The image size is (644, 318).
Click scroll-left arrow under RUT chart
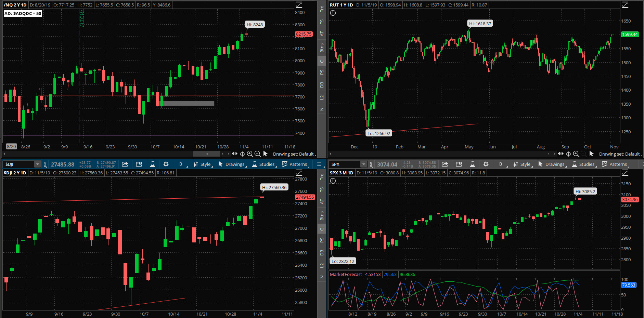point(330,154)
